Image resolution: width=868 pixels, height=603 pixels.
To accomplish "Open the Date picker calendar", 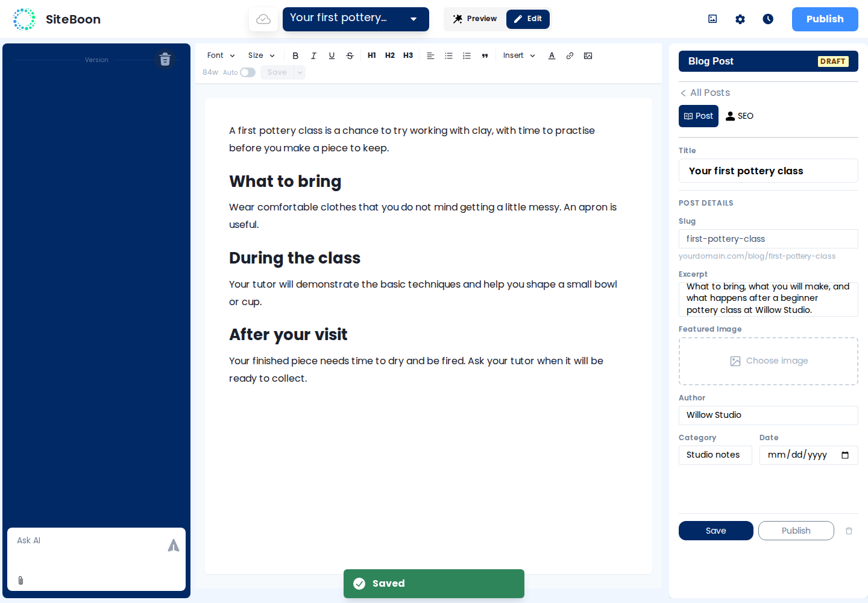I will (x=845, y=455).
